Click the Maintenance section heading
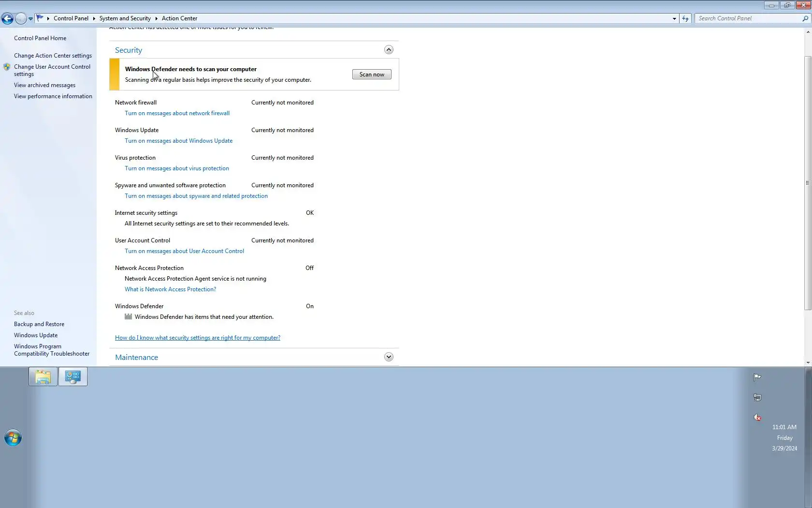Viewport: 812px width, 508px height. pyautogui.click(x=136, y=358)
